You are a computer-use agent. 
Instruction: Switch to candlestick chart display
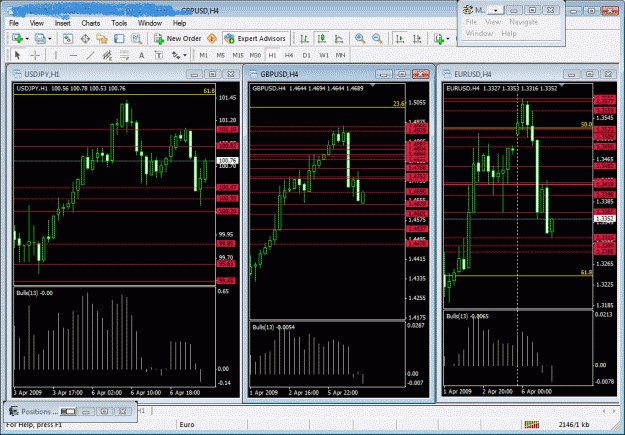(x=322, y=39)
